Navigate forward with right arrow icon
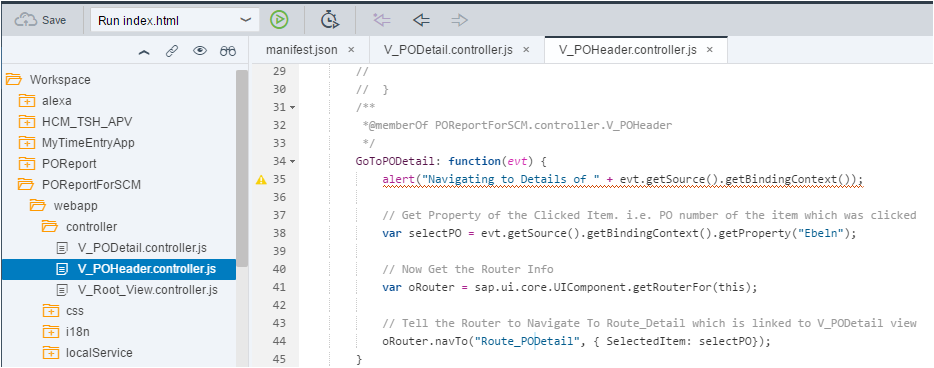The image size is (934, 368). [459, 20]
